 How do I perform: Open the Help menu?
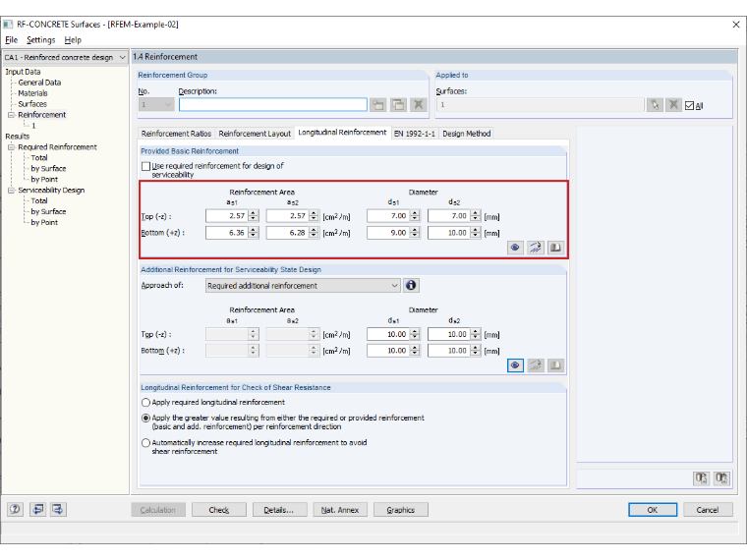pyautogui.click(x=73, y=40)
